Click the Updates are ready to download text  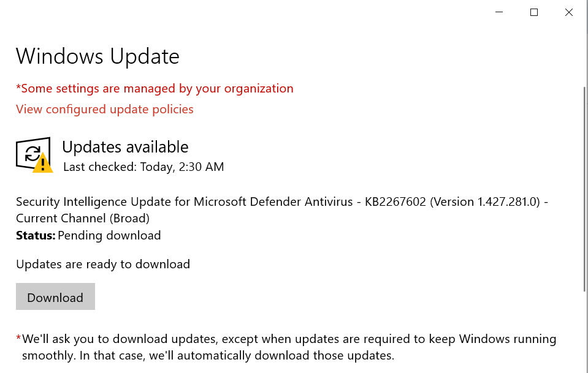click(103, 264)
